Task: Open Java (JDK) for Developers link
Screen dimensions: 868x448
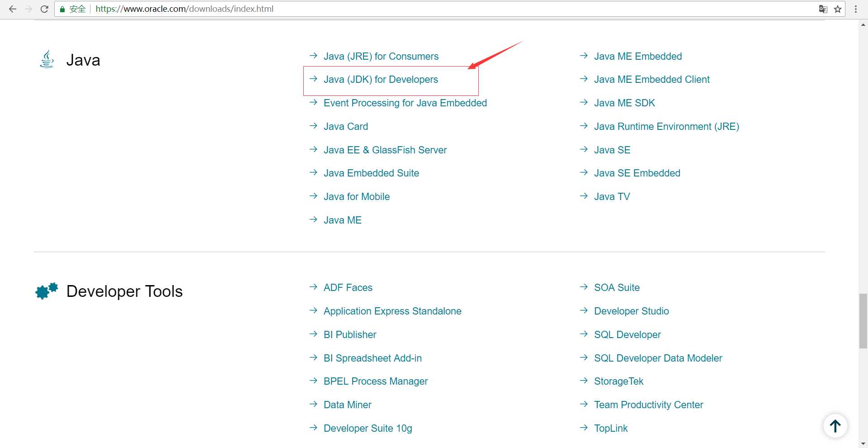Action: pos(381,80)
